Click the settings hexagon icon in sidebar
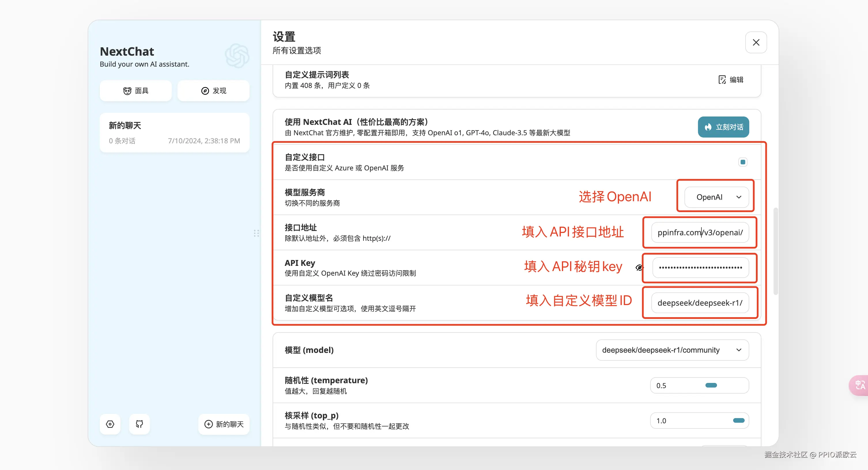868x470 pixels. [110, 424]
